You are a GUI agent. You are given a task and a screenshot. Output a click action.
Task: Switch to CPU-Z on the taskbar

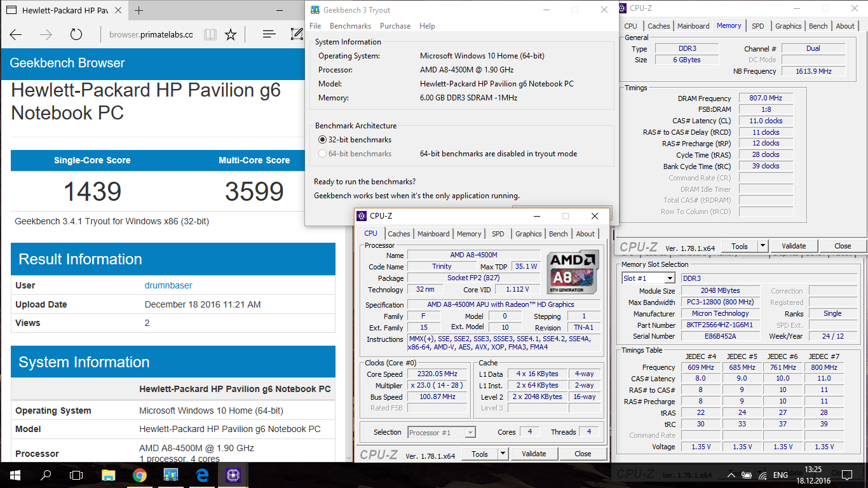point(233,475)
